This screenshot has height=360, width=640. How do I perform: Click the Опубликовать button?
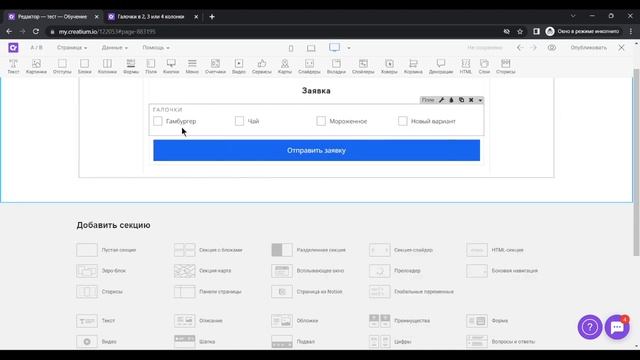588,48
